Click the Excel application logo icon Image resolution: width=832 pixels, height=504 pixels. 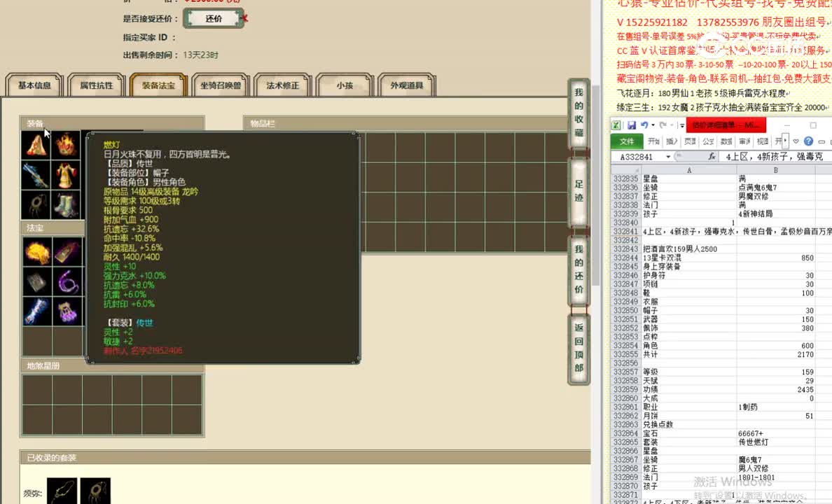tap(616, 126)
